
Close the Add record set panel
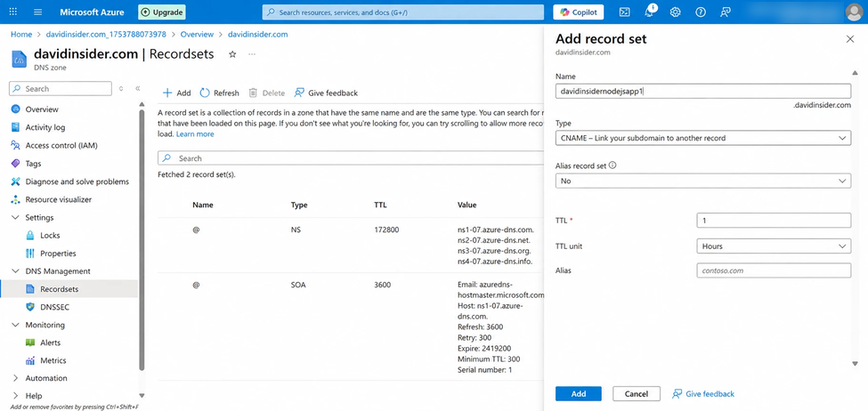[x=850, y=39]
